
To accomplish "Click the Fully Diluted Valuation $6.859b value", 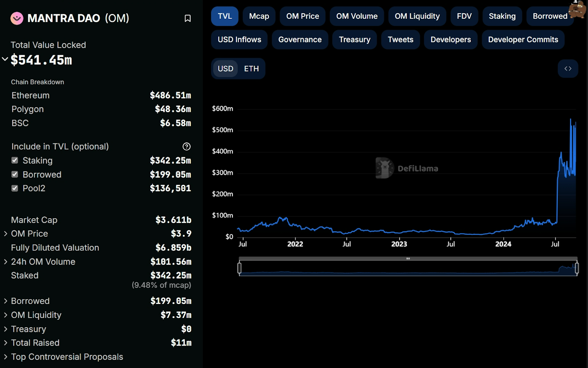I will 173,248.
